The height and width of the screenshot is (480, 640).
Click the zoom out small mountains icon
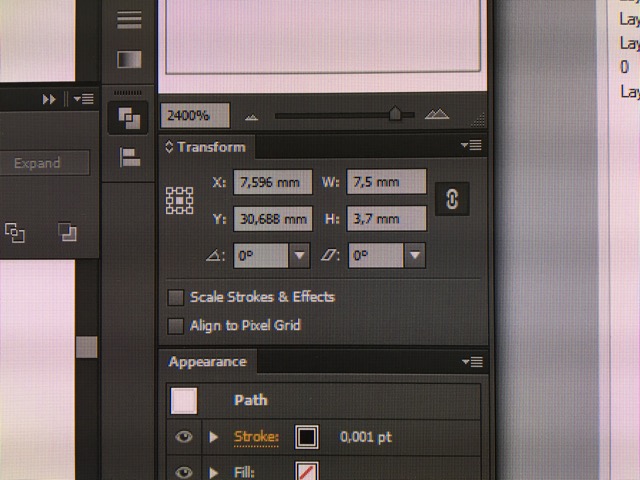click(x=251, y=118)
